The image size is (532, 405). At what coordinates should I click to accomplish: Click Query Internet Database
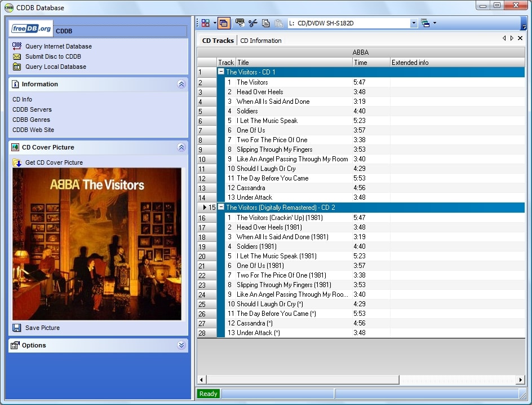click(x=59, y=46)
